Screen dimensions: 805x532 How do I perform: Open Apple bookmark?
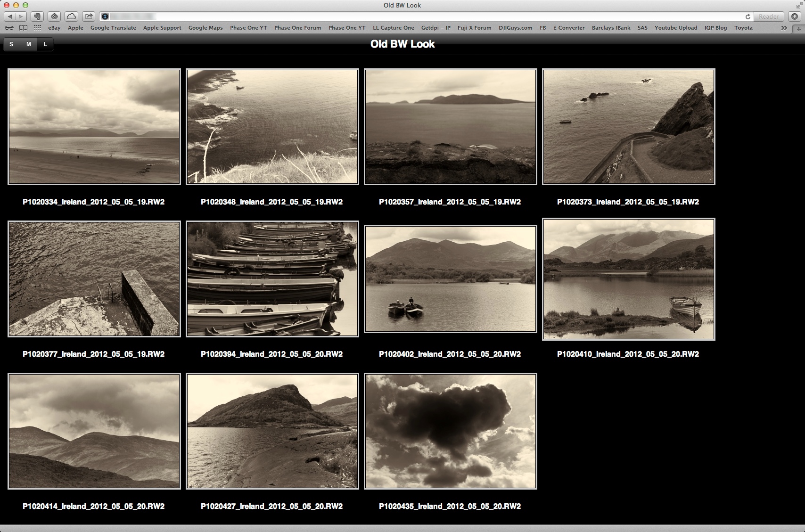pyautogui.click(x=75, y=28)
